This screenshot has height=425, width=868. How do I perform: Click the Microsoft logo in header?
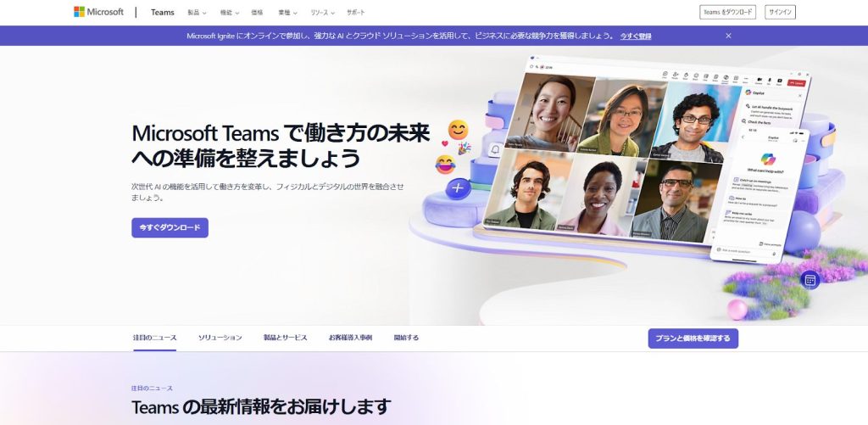(x=98, y=12)
